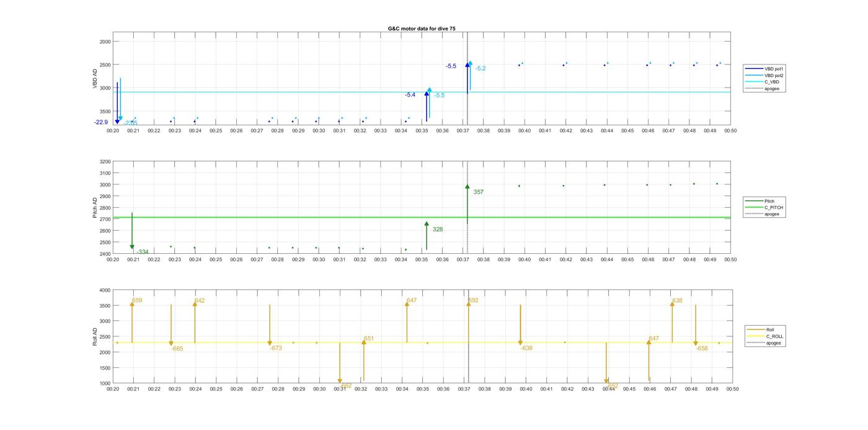Click the '647' roll label near 00:34
This screenshot has height=430, width=868.
point(412,300)
